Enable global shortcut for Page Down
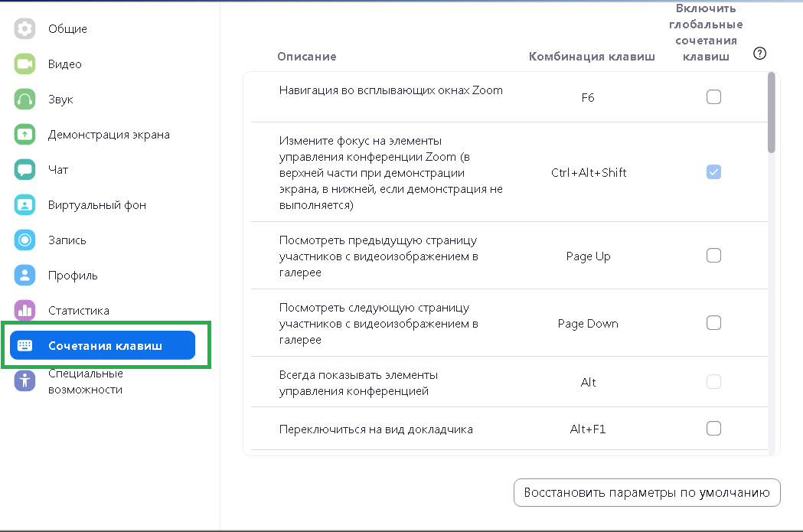 [714, 322]
